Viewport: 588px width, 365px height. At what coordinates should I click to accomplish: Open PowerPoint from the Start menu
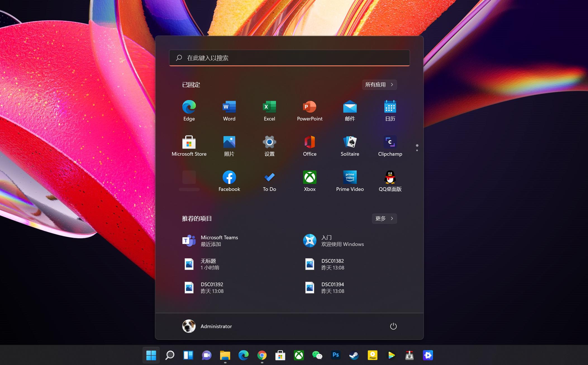coord(309,110)
